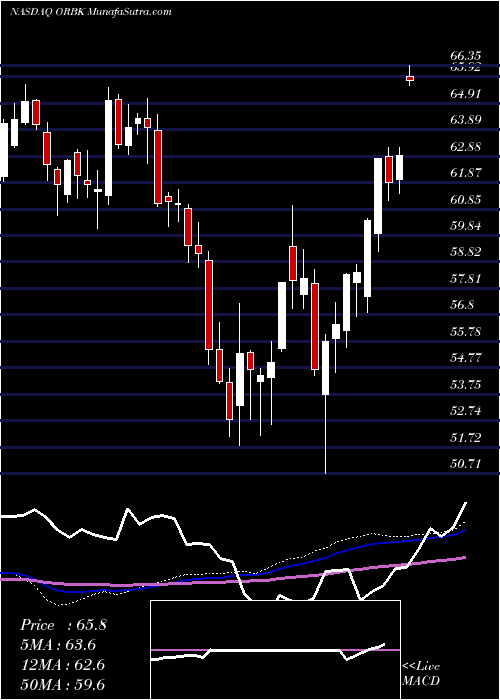
Task: Select the 60.85 price axis label
Action: coord(466,199)
